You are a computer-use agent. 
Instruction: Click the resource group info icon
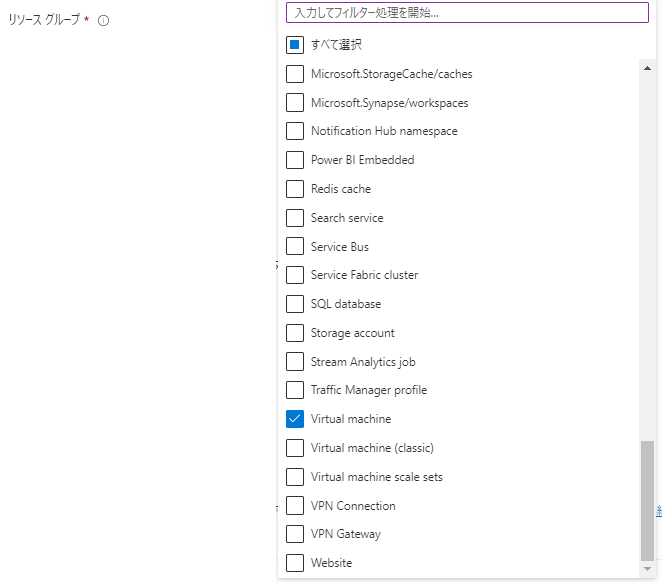[x=103, y=20]
